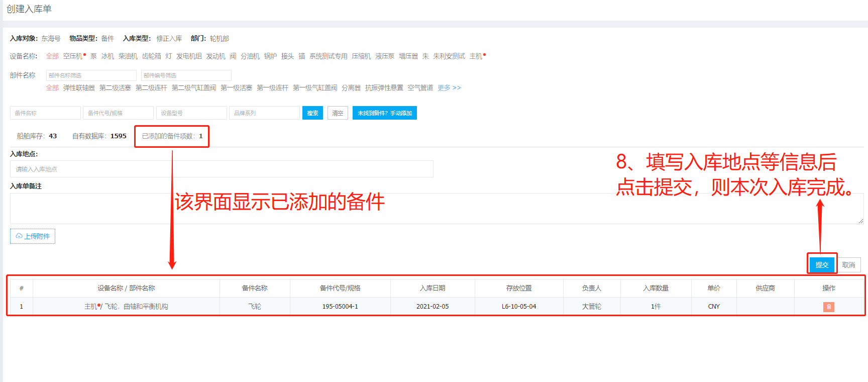The width and height of the screenshot is (868, 382).
Task: Filter devices by 发电机组
Action: 189,56
